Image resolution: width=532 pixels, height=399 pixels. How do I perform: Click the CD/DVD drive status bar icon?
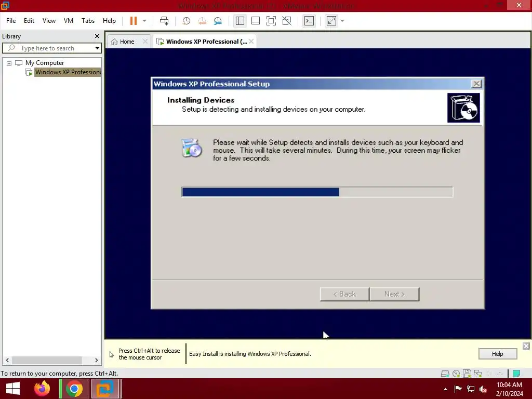click(456, 374)
